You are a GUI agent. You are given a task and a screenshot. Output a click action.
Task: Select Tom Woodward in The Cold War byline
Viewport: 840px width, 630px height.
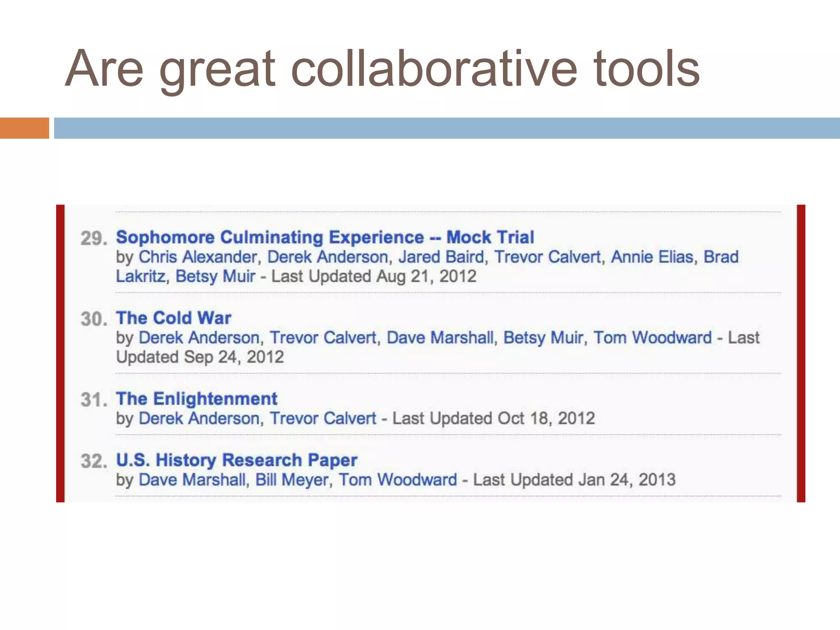(652, 338)
